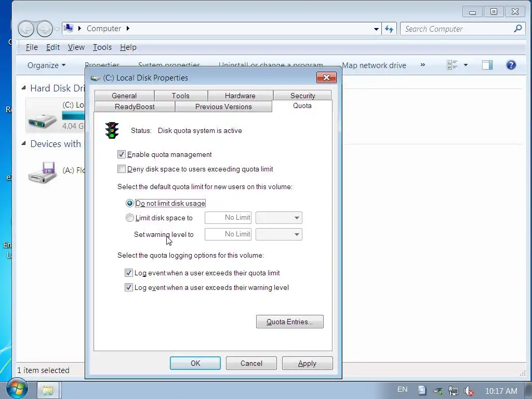Open the unit dropdown for warning level
Screen dimensions: 532x399
click(279, 234)
